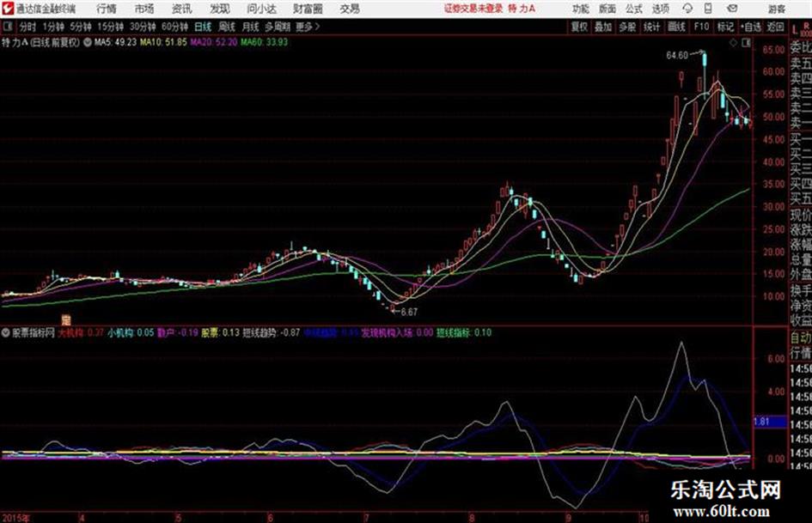The image size is (812, 523).
Task: Click the MA20: 52.20 indicator value
Action: point(213,42)
